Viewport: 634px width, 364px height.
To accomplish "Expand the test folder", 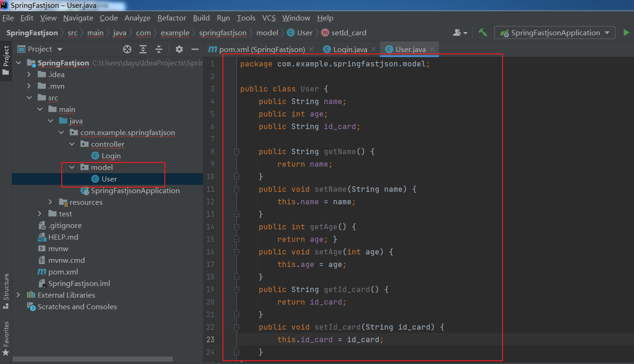I will (39, 214).
